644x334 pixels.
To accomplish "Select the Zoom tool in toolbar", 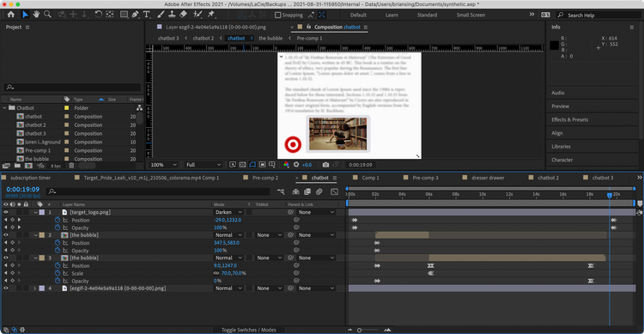I will coord(47,15).
